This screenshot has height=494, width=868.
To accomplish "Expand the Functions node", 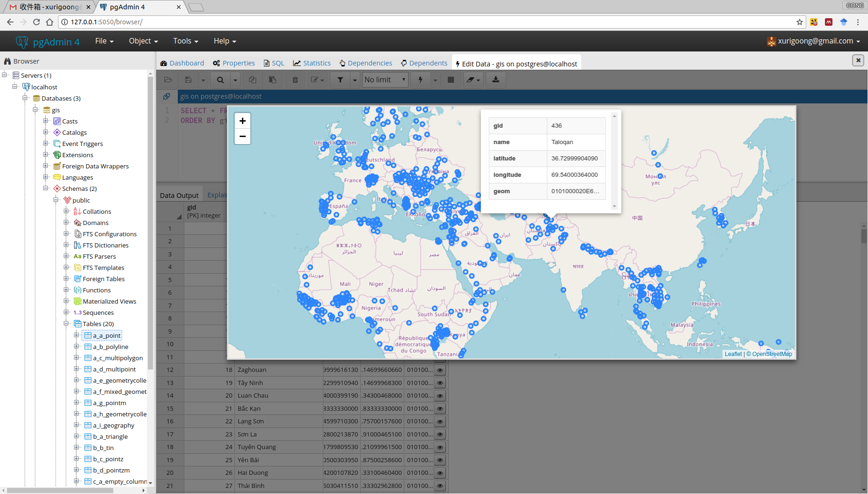I will (66, 290).
